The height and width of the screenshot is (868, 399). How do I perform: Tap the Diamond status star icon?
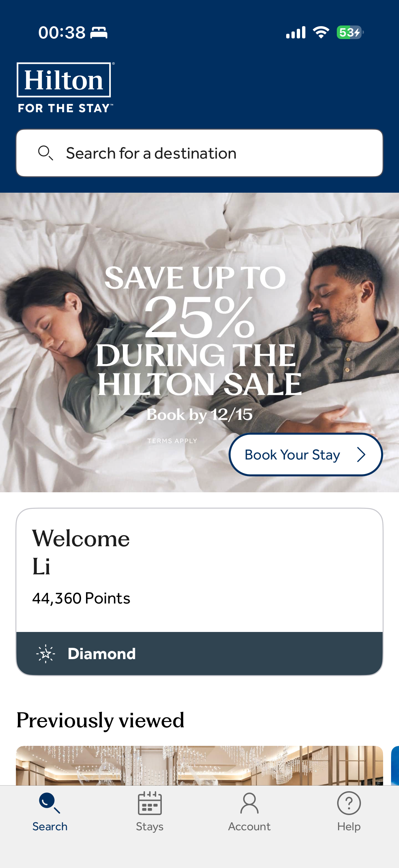point(46,654)
